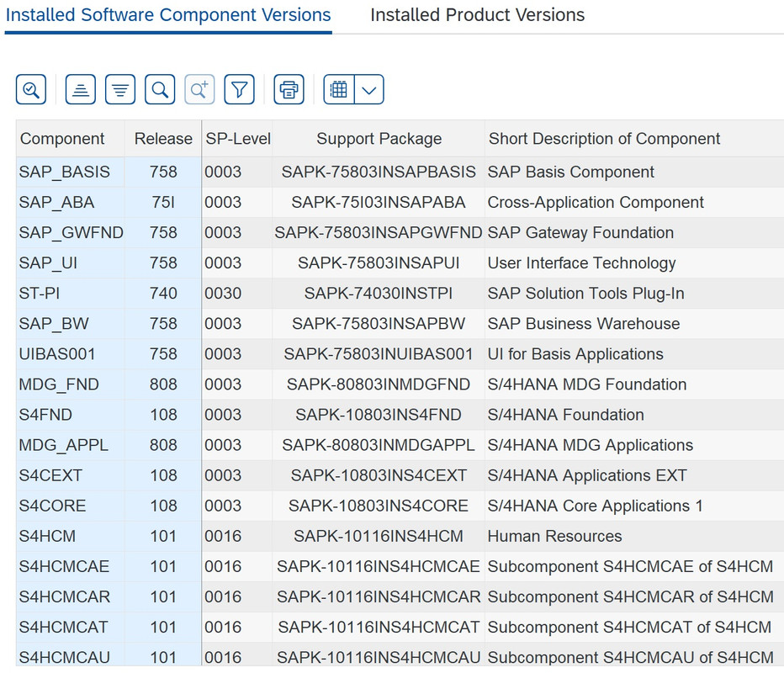Click the Sort Descending toolbar icon
This screenshot has height=673, width=784.
click(x=120, y=89)
